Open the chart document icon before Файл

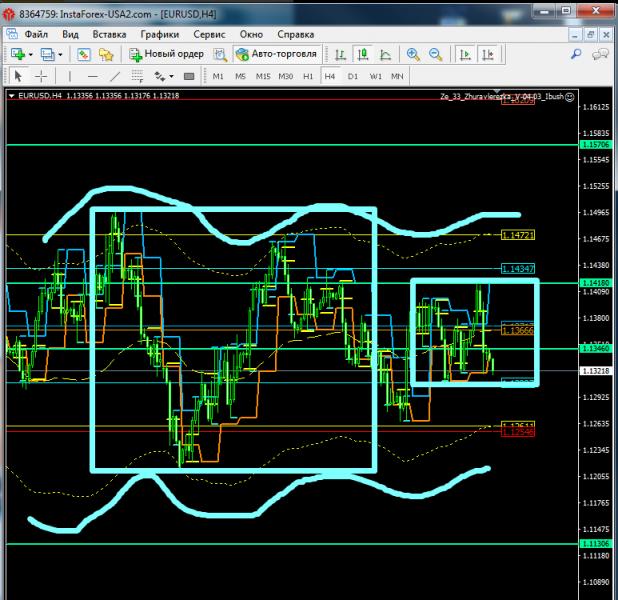(x=12, y=34)
